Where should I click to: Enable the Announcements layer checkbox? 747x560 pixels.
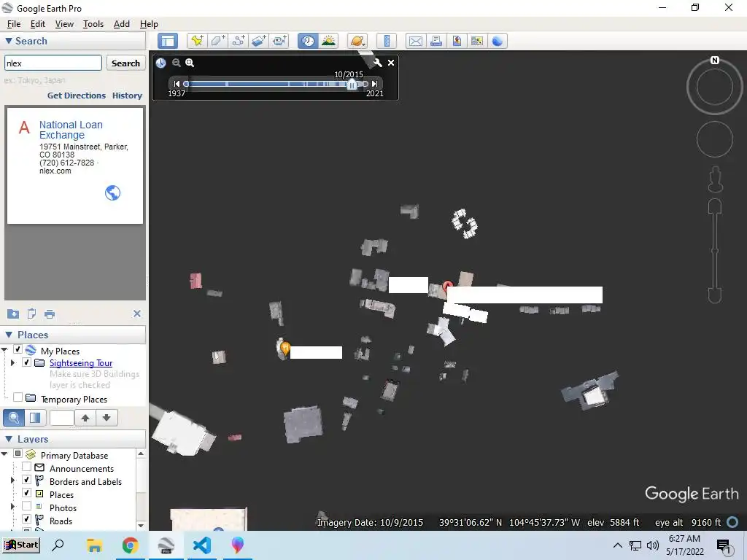coord(27,467)
